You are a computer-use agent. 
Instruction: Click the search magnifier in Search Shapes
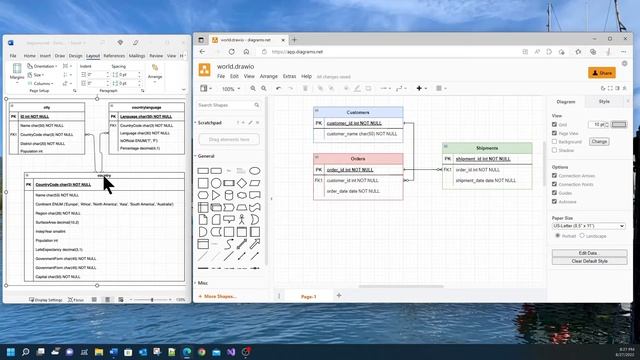coord(257,105)
